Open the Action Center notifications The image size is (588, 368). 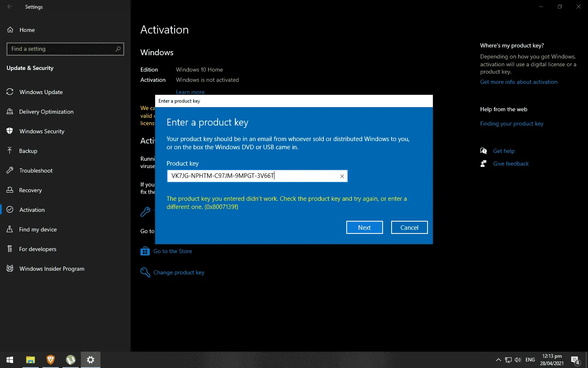[575, 360]
